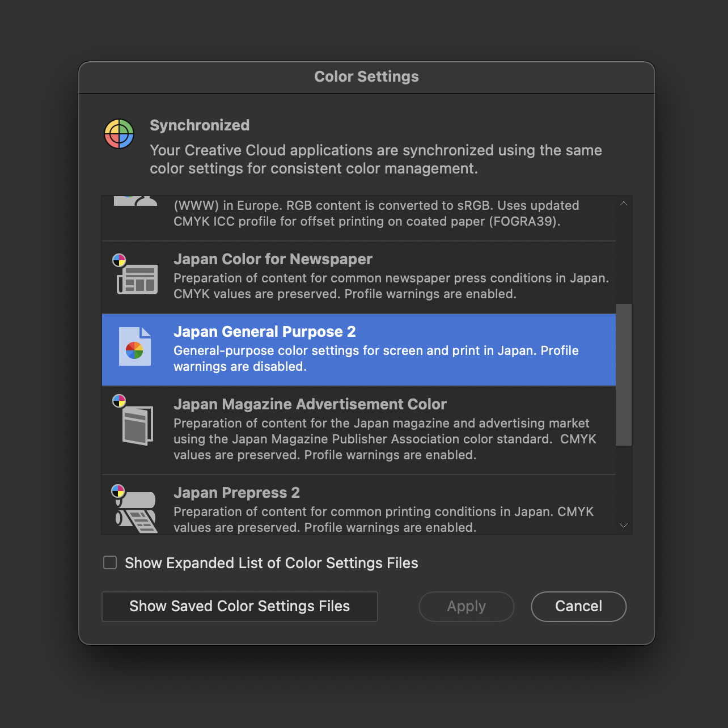Select the Japan Color for Newspaper icon
Image resolution: width=728 pixels, height=728 pixels.
(136, 274)
